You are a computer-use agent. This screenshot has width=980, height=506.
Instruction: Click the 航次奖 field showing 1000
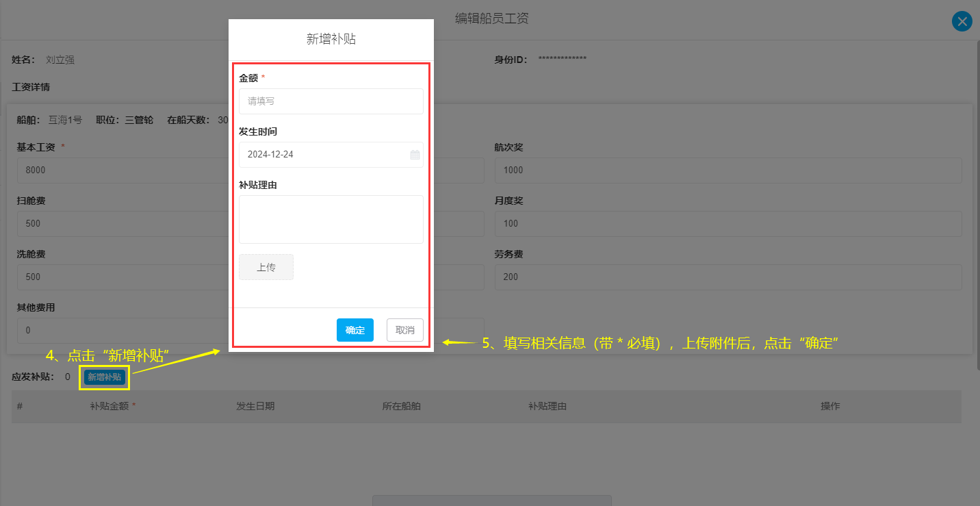pyautogui.click(x=728, y=170)
